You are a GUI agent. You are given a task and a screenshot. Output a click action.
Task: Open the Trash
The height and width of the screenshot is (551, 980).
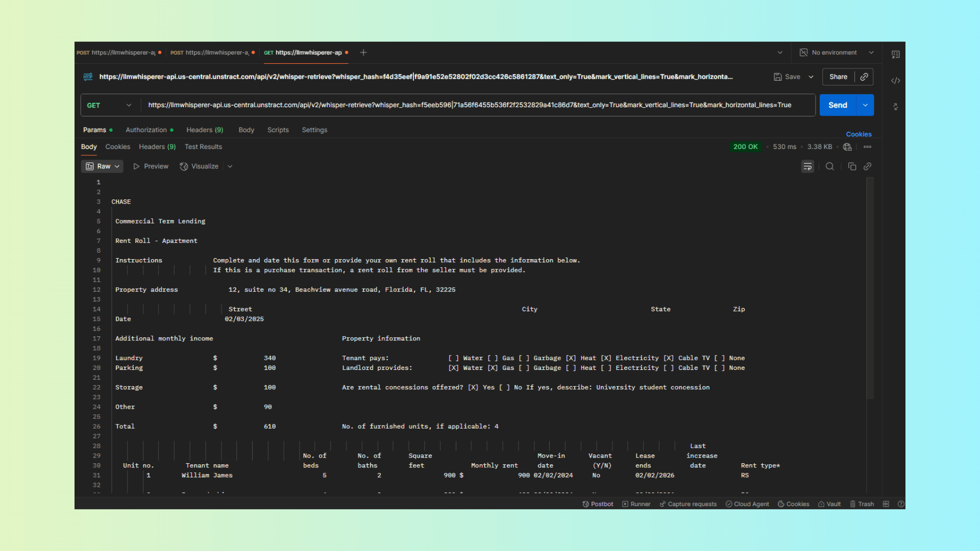pos(862,504)
